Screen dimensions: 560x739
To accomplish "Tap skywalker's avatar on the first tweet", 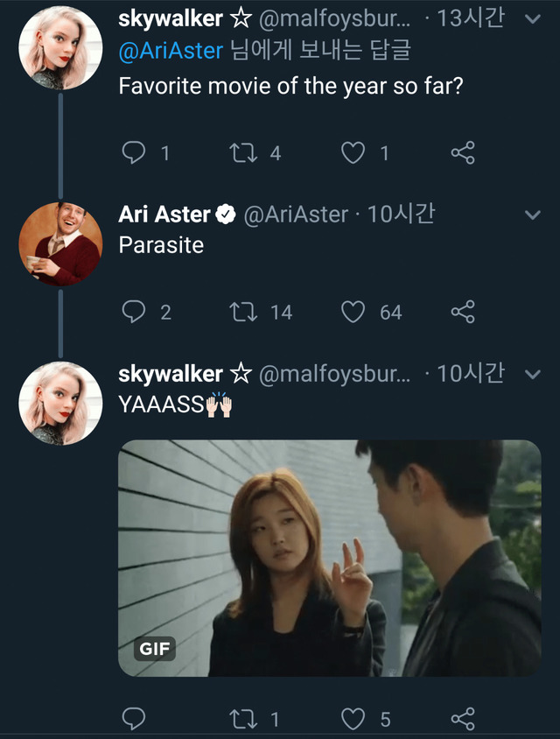I will (x=60, y=48).
